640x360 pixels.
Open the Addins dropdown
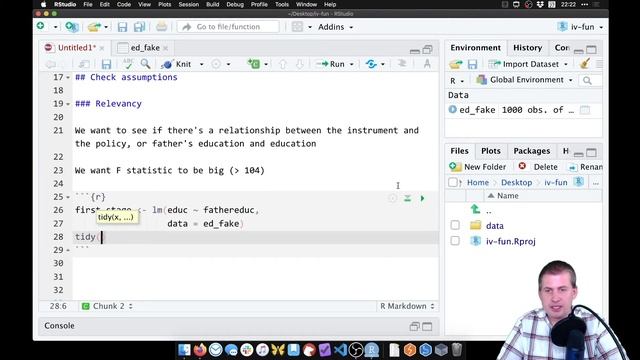coord(336,27)
